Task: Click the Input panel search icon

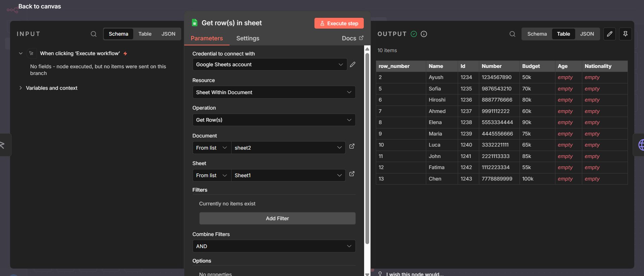Action: pyautogui.click(x=94, y=34)
